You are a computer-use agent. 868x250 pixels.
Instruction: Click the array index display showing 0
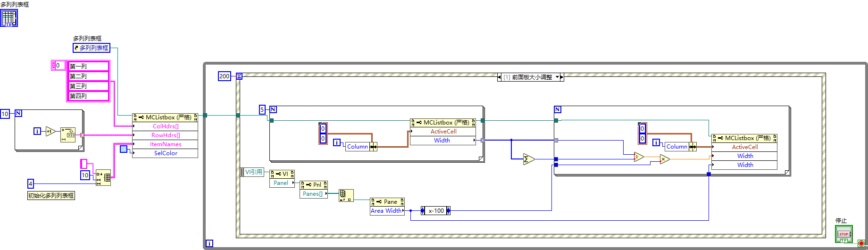tap(58, 66)
